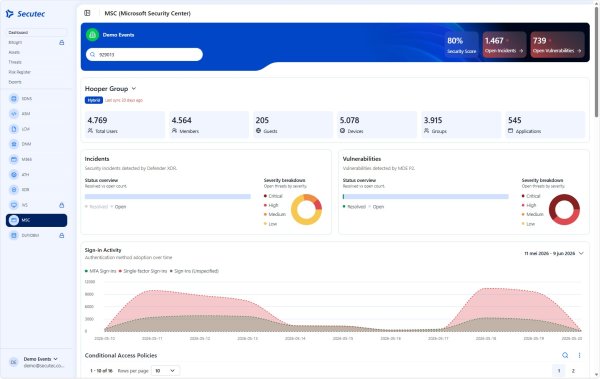The image size is (600, 379).
Task: Click the Devices icon
Action: point(342,131)
